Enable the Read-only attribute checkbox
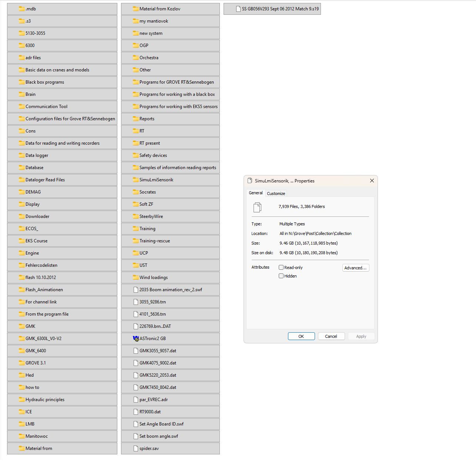Viewport: 476px width, 464px height. [281, 267]
